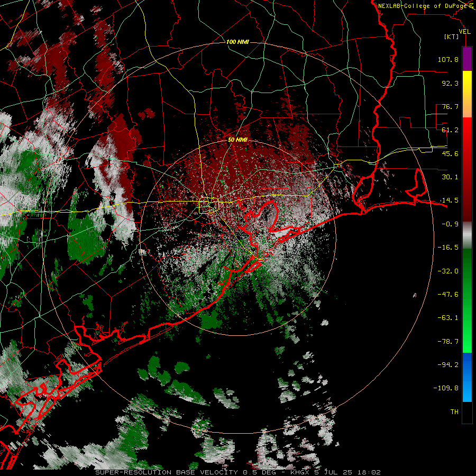Image resolution: width=476 pixels, height=476 pixels.
Task: Click the 50 NMI range ring label
Action: pyautogui.click(x=237, y=140)
